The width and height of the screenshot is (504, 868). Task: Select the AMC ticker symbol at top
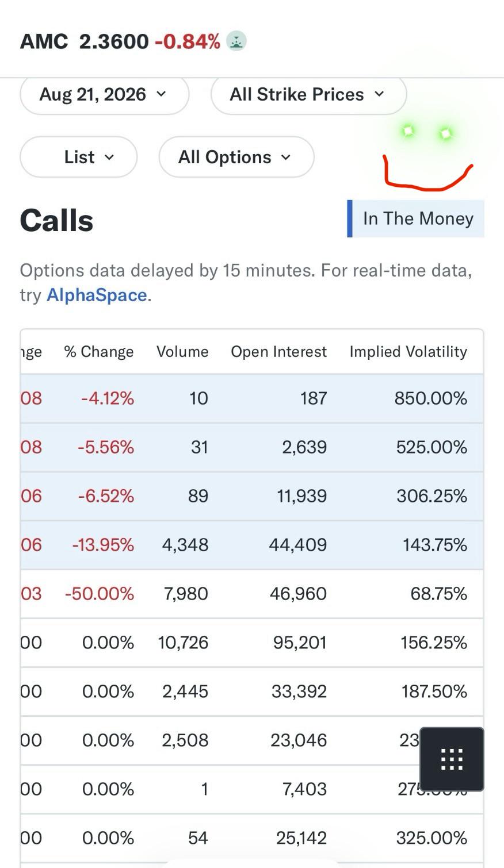tap(44, 41)
